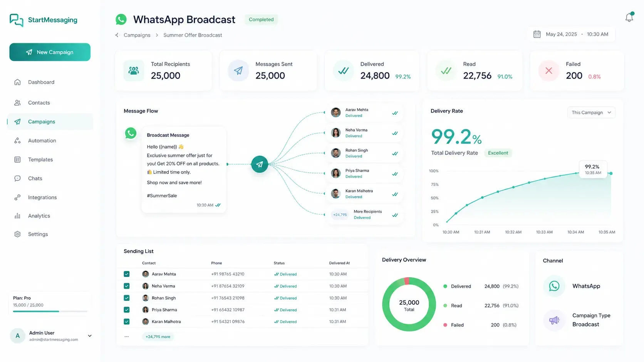Image resolution: width=644 pixels, height=362 pixels.
Task: Click the green Delivered legend dot
Action: tap(445, 286)
